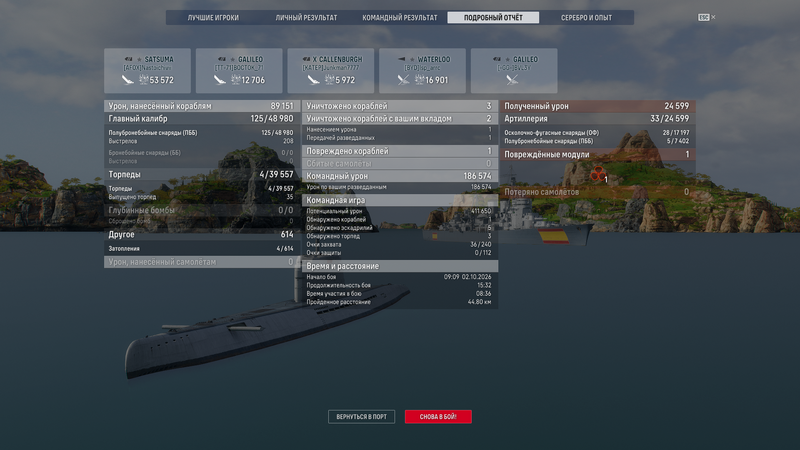Click the Торпеды 4/39 557 header row

[202, 174]
